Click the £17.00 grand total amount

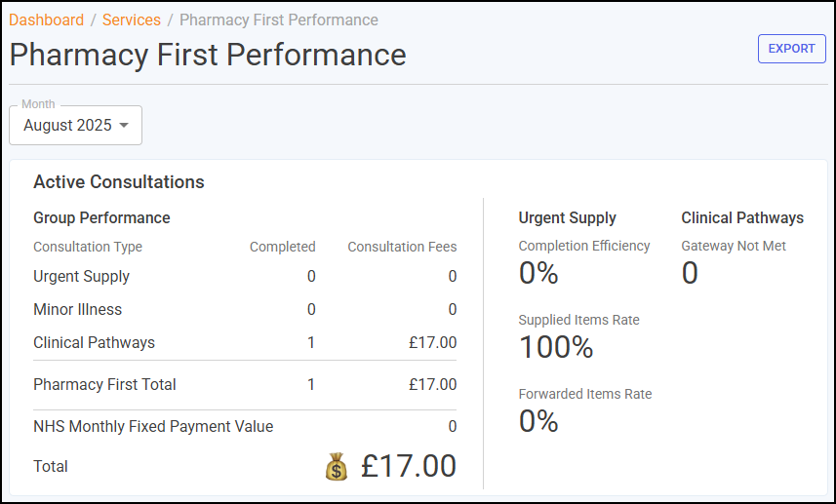[x=409, y=466]
